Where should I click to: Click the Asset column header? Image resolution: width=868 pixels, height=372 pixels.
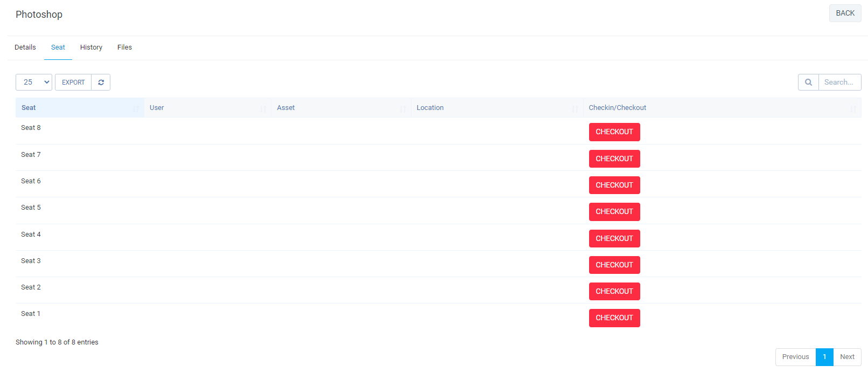tap(341, 108)
